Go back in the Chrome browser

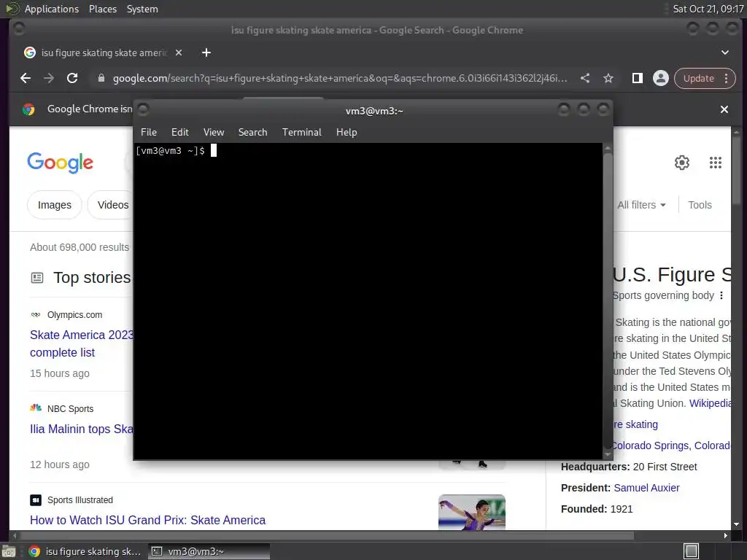point(26,78)
